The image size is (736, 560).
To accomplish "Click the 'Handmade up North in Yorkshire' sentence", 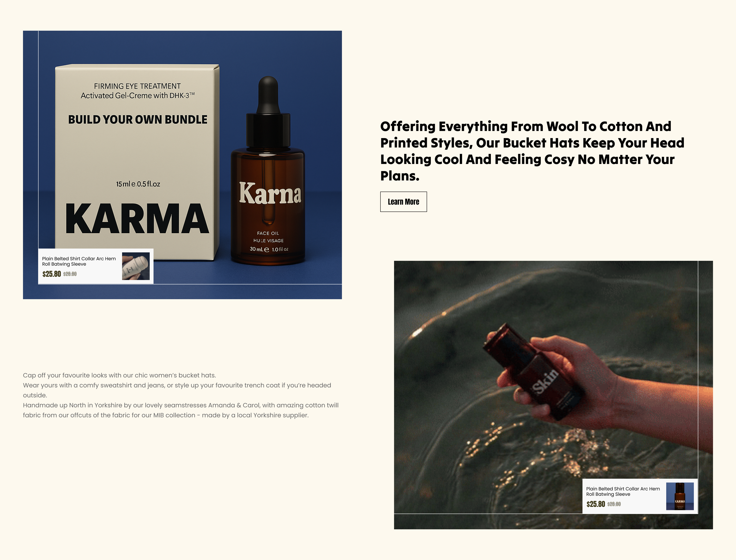I will (181, 410).
